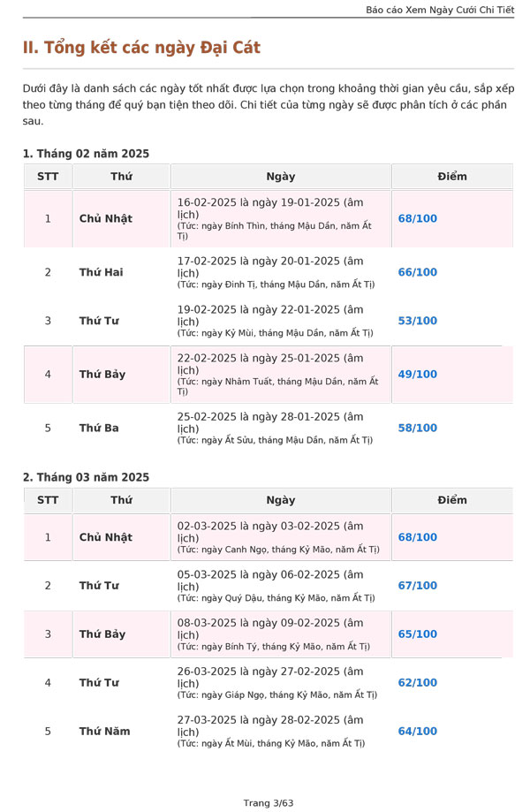
Task: Click the 65/100 score for 08-03-2025
Action: tap(417, 634)
